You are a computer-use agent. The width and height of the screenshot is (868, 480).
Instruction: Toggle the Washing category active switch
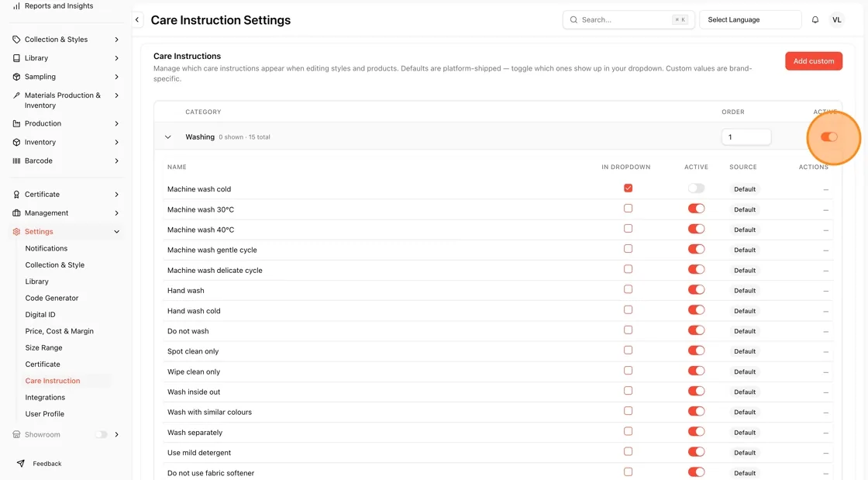[x=828, y=136]
